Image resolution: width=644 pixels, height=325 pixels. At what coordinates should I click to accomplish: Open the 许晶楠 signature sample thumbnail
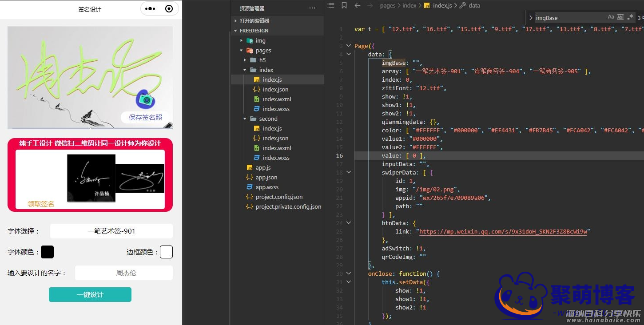(x=91, y=178)
